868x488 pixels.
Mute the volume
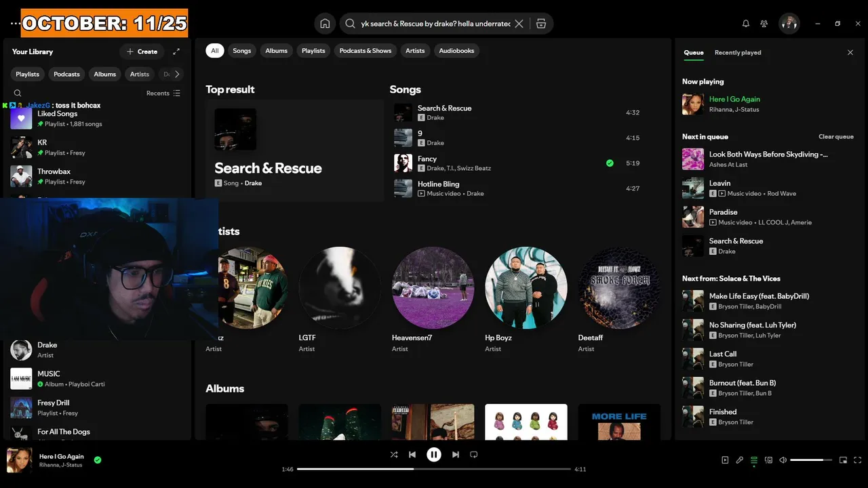[x=783, y=460]
